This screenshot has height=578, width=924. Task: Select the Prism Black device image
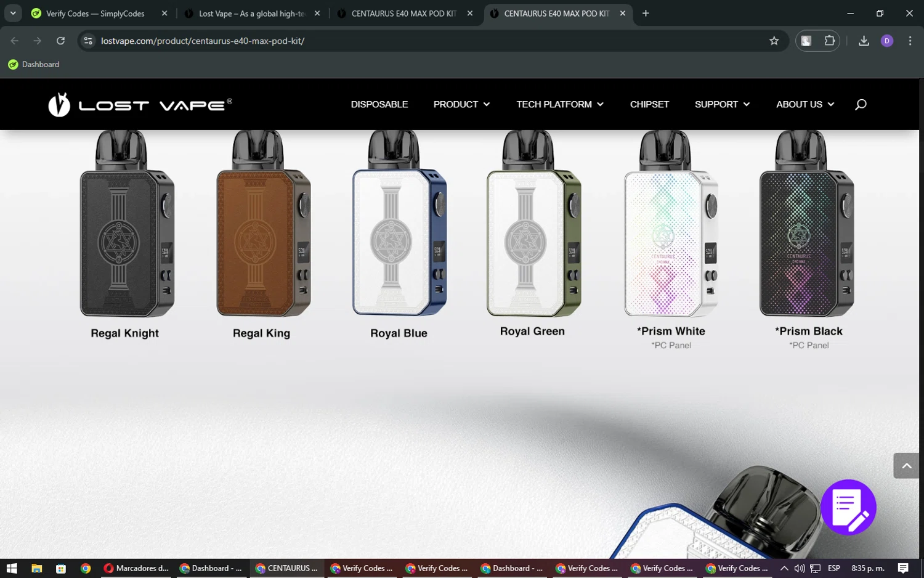point(806,224)
